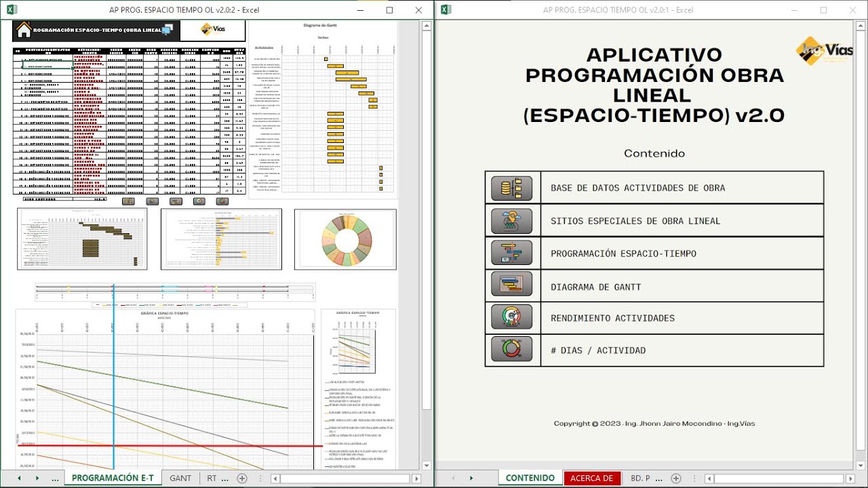Image resolution: width=868 pixels, height=488 pixels.
Task: Click the Contenido heading text
Action: coord(654,153)
